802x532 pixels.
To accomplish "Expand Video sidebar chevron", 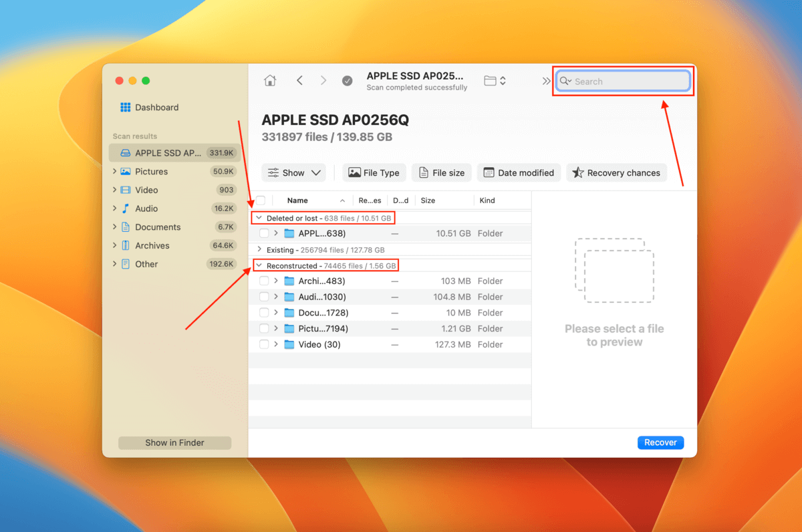I will click(x=114, y=190).
